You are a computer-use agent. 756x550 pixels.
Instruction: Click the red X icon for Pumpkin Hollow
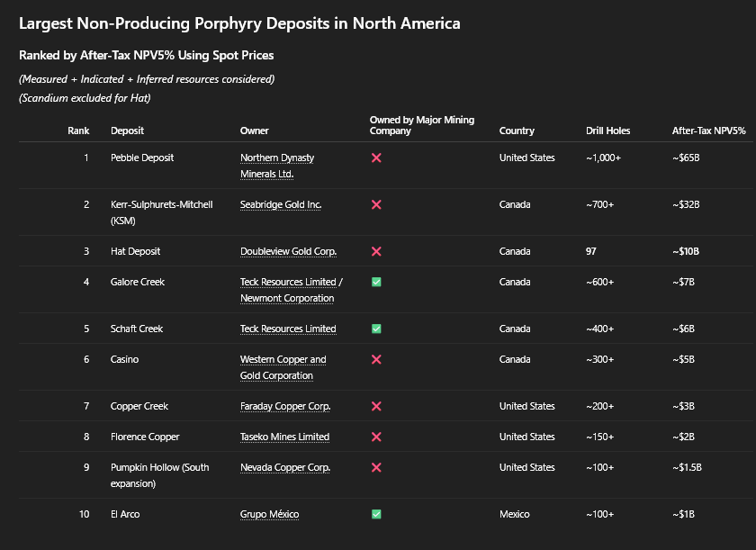pos(376,467)
